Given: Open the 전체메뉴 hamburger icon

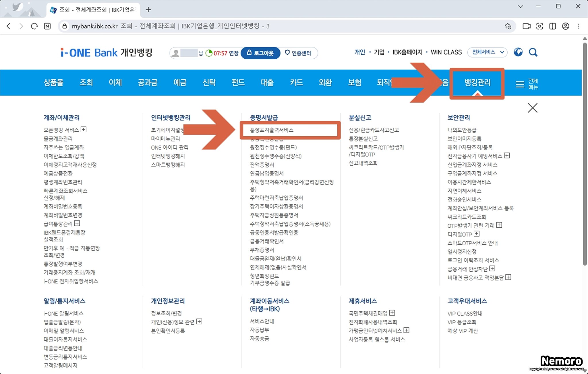Looking at the screenshot, I should tap(520, 84).
